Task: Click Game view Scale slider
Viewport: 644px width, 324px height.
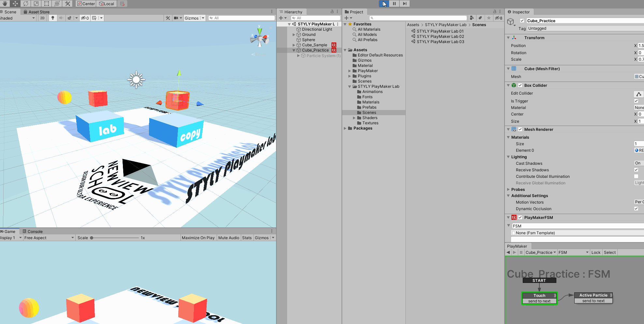Action: [115, 238]
